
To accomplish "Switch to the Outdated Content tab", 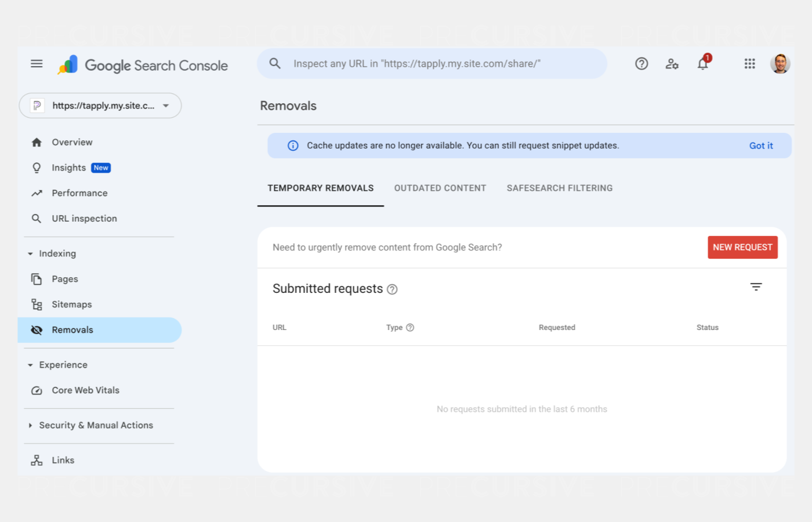I will pos(440,188).
